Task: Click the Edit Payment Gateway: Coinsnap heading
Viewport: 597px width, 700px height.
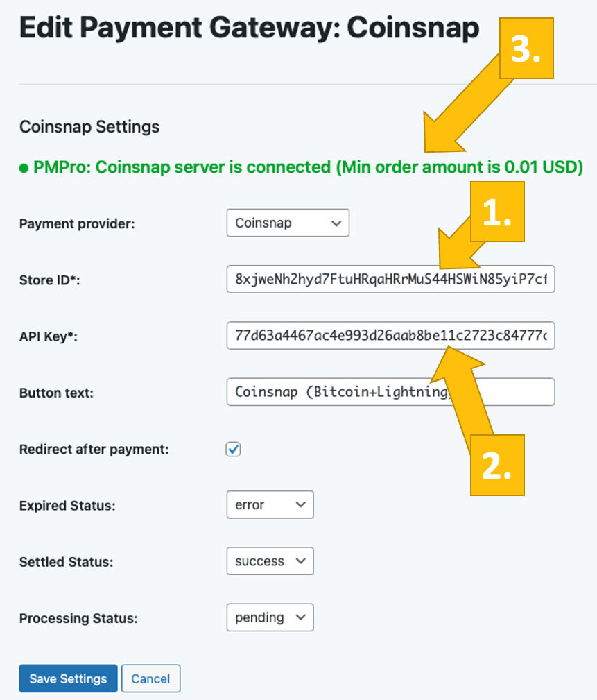Action: tap(249, 28)
